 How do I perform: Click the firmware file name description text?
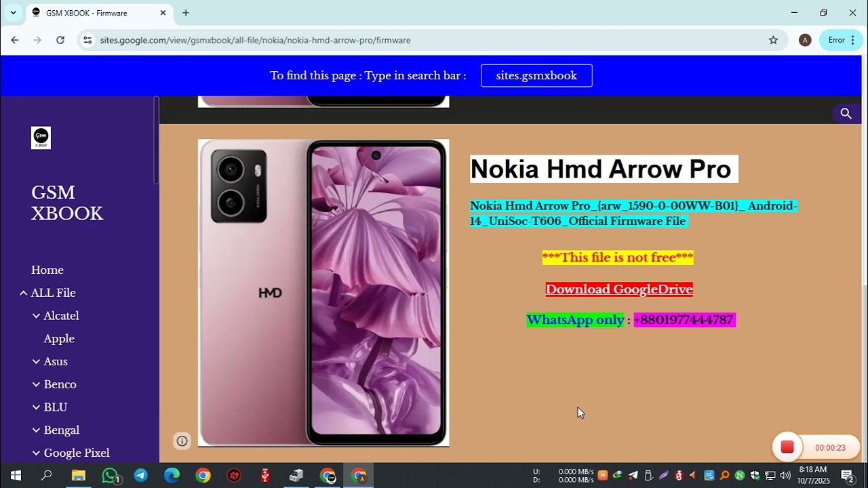[x=633, y=213]
